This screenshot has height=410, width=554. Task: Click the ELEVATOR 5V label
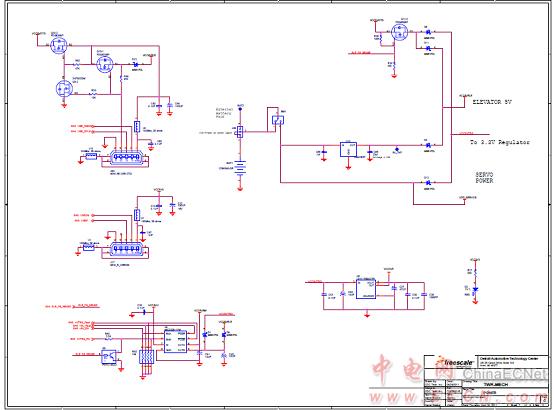492,102
